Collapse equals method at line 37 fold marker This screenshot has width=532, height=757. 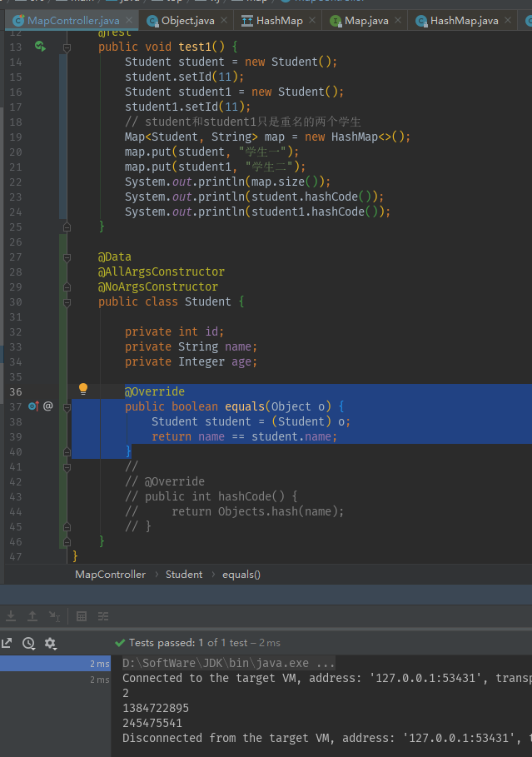click(x=67, y=407)
